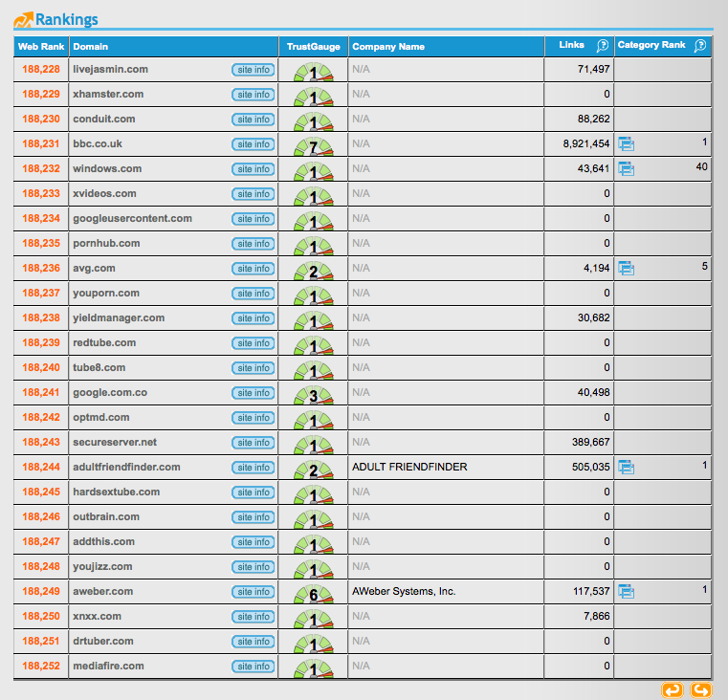The width and height of the screenshot is (728, 700).
Task: Click the category rank icon in windows.com row
Action: (627, 169)
